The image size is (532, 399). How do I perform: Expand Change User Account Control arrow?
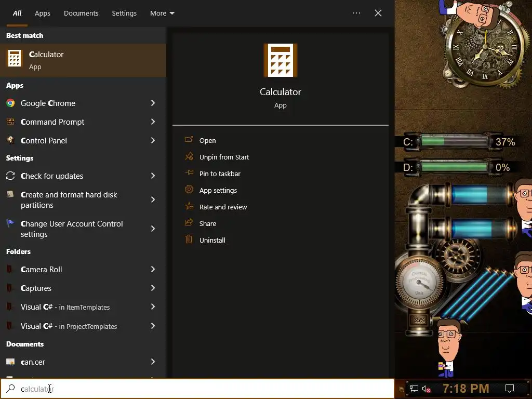point(153,229)
